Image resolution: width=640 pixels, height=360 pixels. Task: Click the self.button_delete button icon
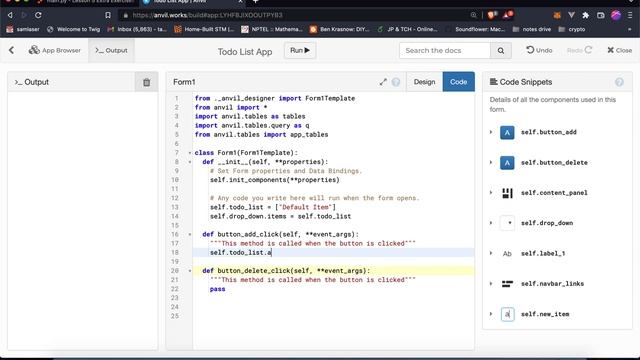point(507,162)
